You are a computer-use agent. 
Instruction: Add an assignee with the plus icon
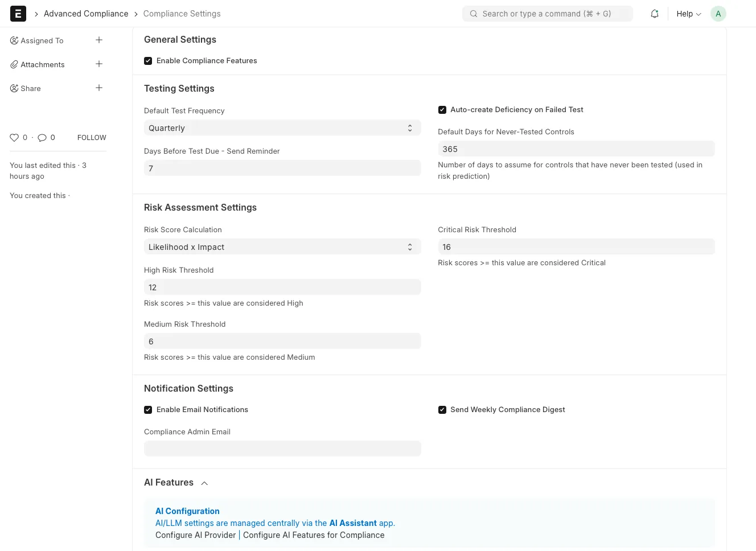click(x=99, y=40)
